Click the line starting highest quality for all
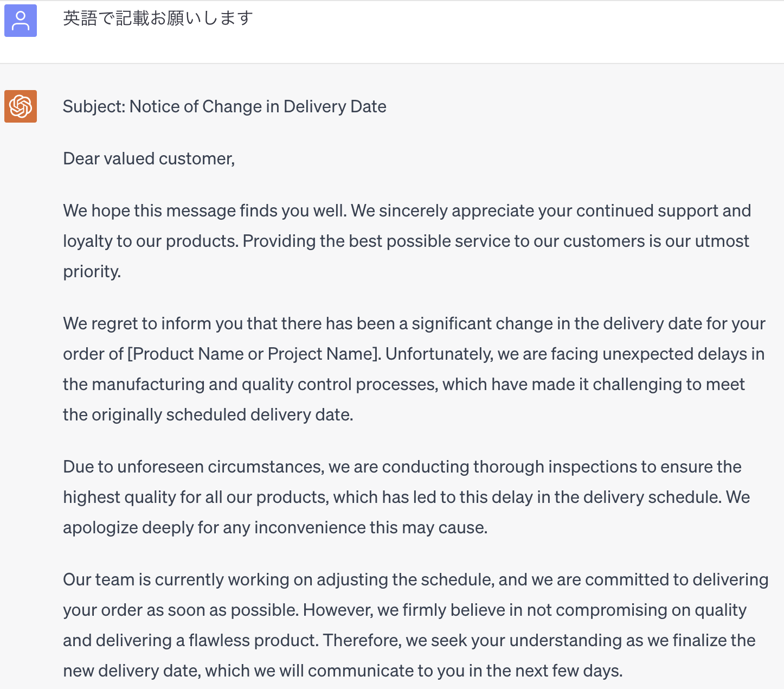The image size is (784, 689). click(x=407, y=497)
